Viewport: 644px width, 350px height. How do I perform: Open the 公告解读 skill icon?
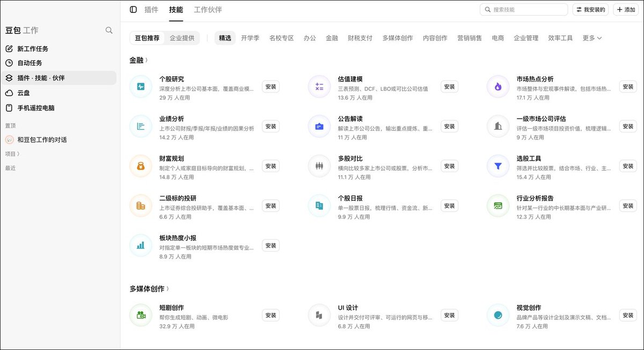click(x=319, y=126)
